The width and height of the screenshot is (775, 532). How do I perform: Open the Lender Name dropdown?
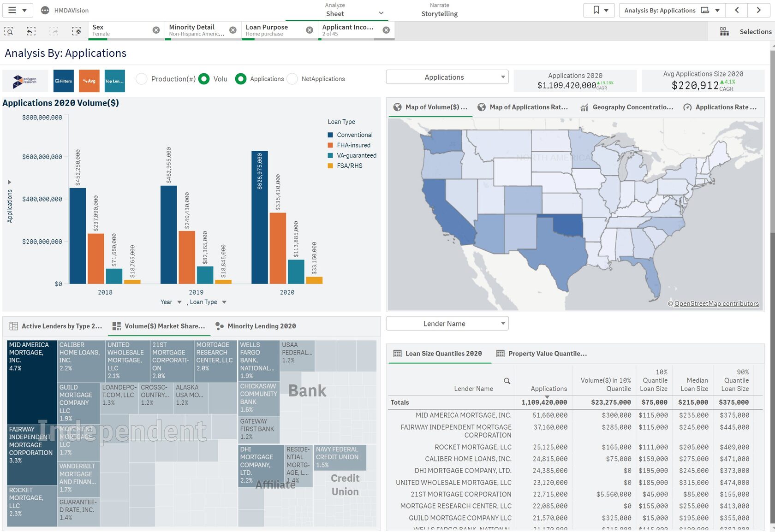pyautogui.click(x=447, y=324)
